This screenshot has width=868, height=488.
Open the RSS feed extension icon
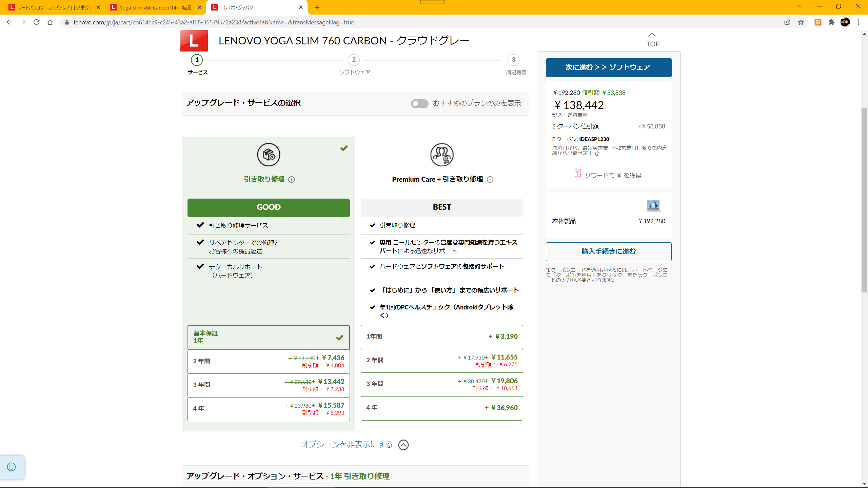point(818,22)
